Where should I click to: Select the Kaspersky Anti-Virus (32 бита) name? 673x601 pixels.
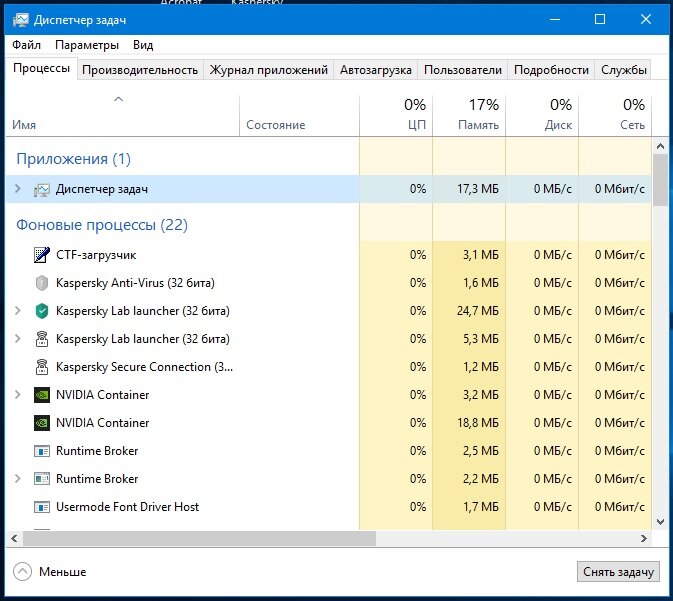(135, 283)
